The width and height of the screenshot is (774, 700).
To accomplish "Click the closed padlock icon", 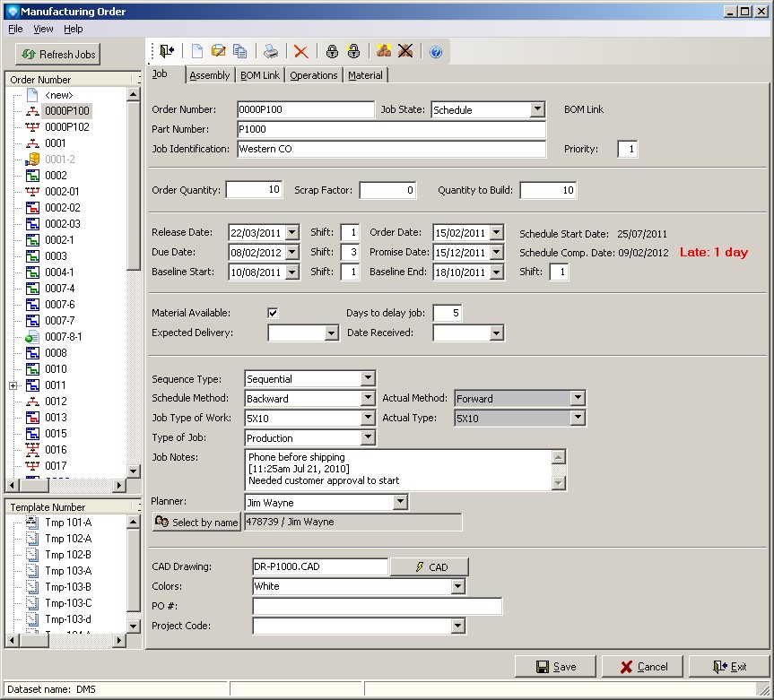I will click(x=332, y=52).
